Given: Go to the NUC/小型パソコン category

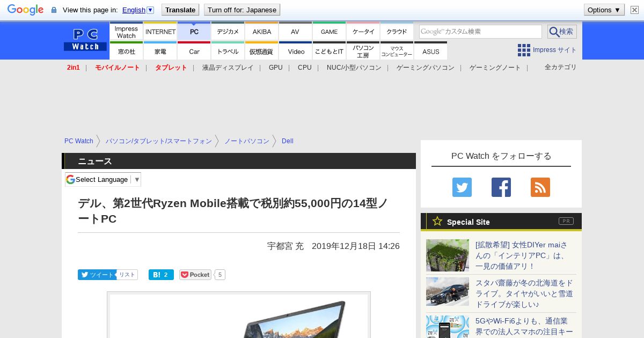Looking at the screenshot, I should click(x=354, y=68).
